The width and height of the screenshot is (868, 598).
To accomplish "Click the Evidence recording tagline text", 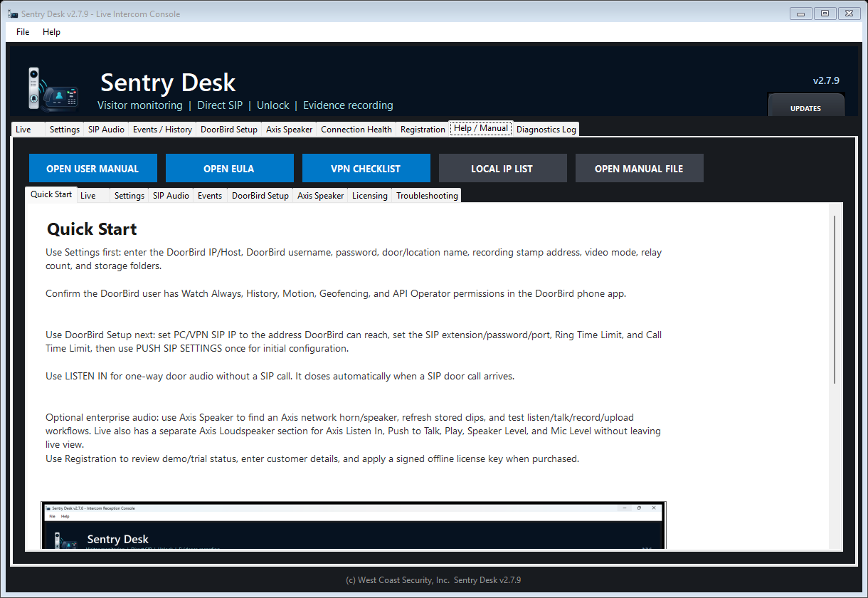I will point(348,105).
